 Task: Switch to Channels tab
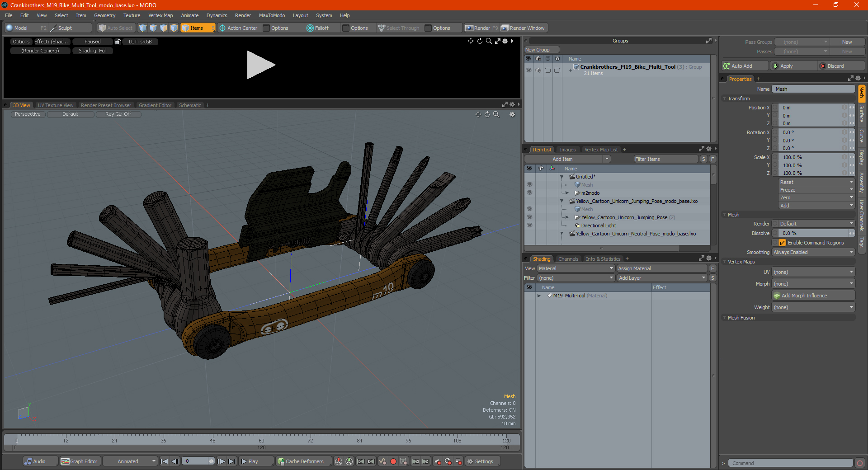(x=568, y=259)
